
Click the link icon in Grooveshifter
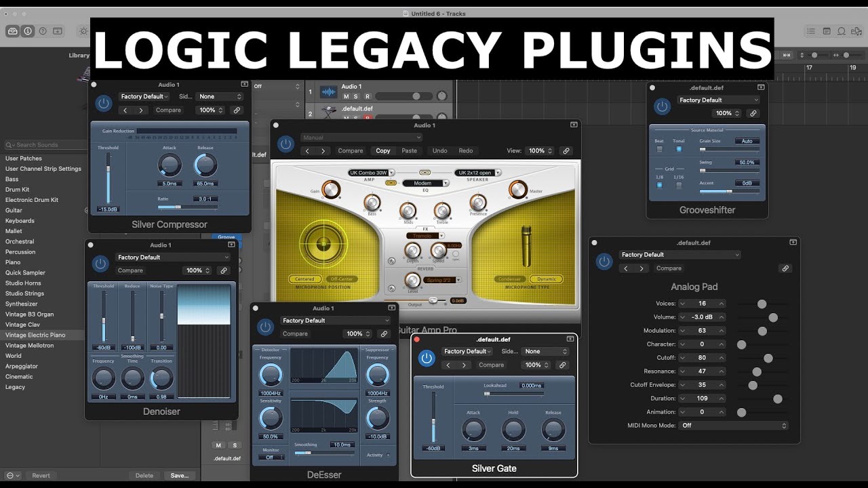pos(753,113)
